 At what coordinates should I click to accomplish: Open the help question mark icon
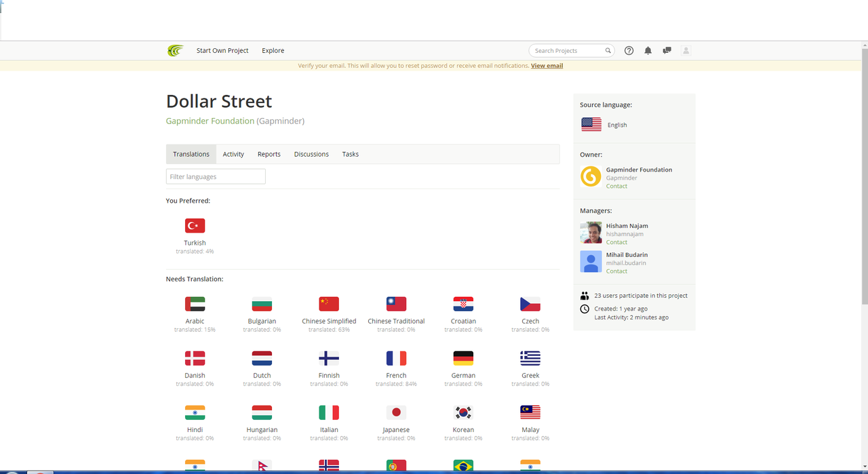pyautogui.click(x=629, y=51)
